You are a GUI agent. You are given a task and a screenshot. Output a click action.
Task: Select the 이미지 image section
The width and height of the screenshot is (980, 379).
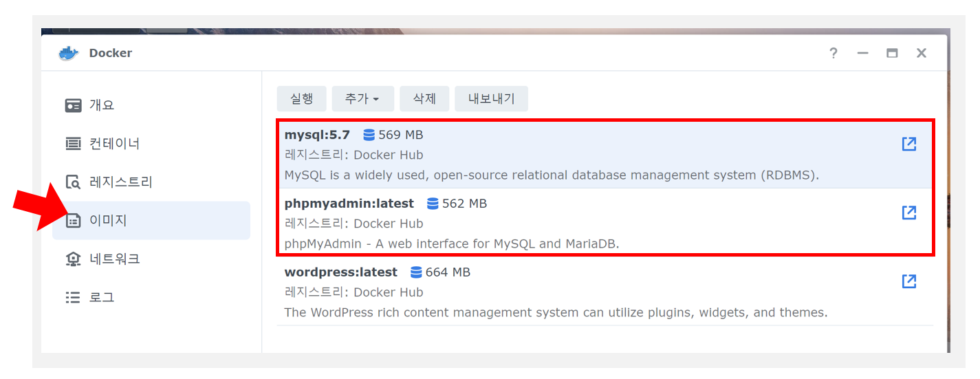click(x=151, y=221)
